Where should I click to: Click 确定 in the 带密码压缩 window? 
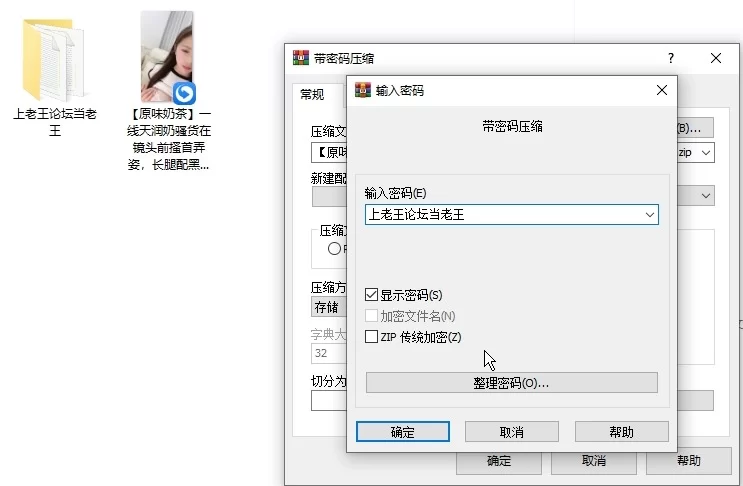498,461
